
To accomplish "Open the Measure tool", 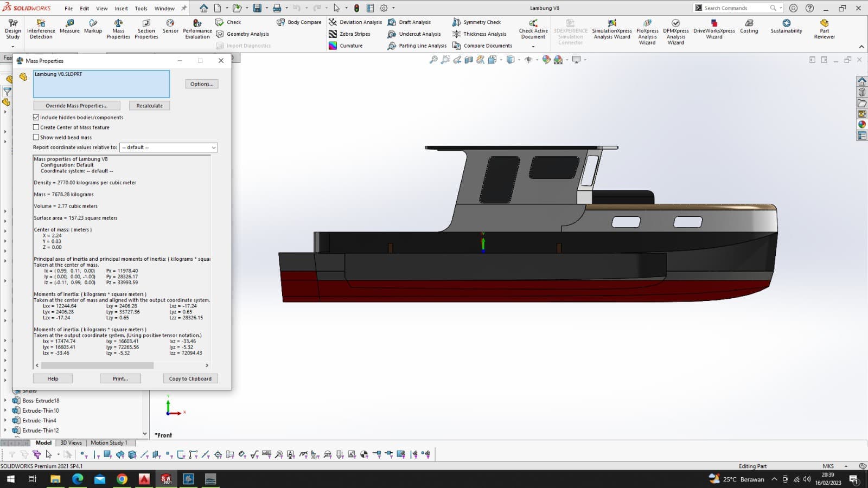I will pos(69,27).
